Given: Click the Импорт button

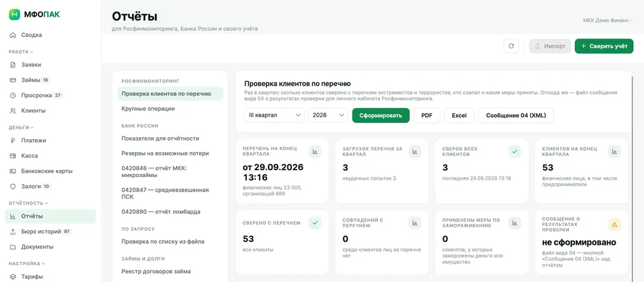Looking at the screenshot, I should pos(550,46).
